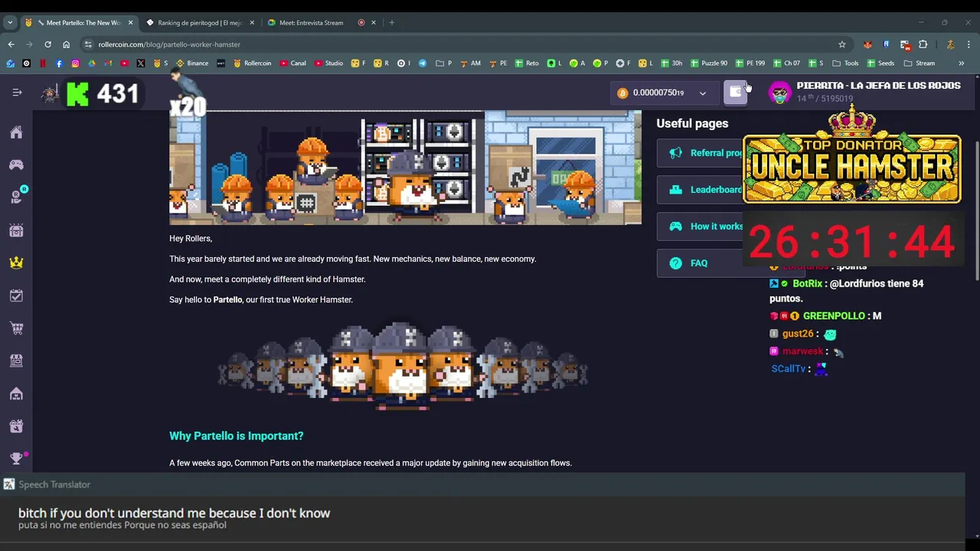Screen dimensions: 980x551
Task: Open the hand-with-coin rewards sidebar icon
Action: tap(16, 197)
